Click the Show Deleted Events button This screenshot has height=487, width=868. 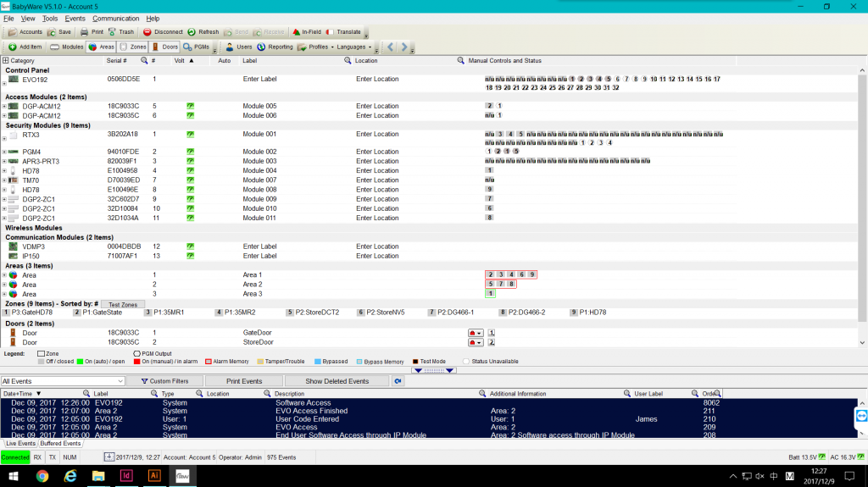pyautogui.click(x=337, y=381)
